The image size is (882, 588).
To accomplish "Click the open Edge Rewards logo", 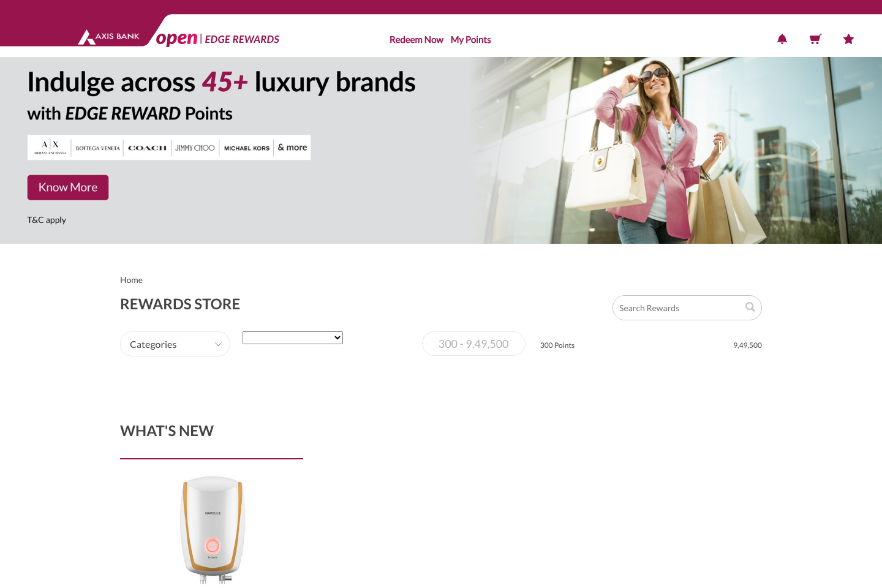I will pyautogui.click(x=217, y=39).
